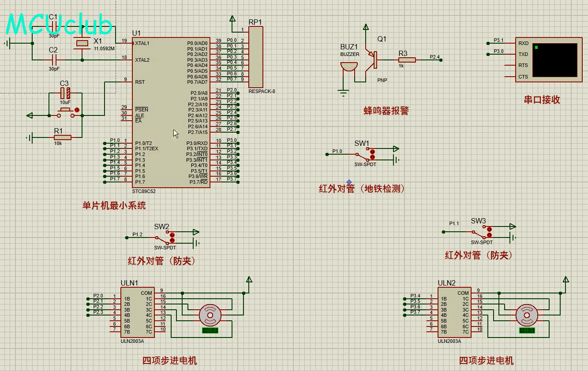Select the C3 10uF capacitor
The image size is (588, 371).
[x=65, y=93]
